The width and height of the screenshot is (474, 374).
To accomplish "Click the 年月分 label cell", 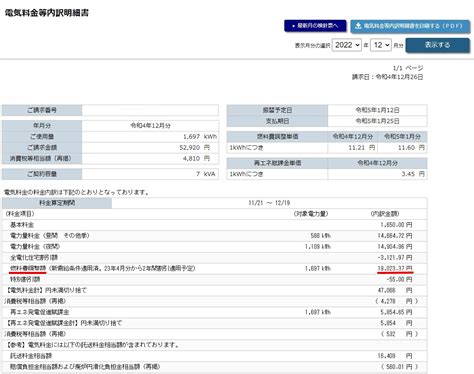I will pos(42,126).
